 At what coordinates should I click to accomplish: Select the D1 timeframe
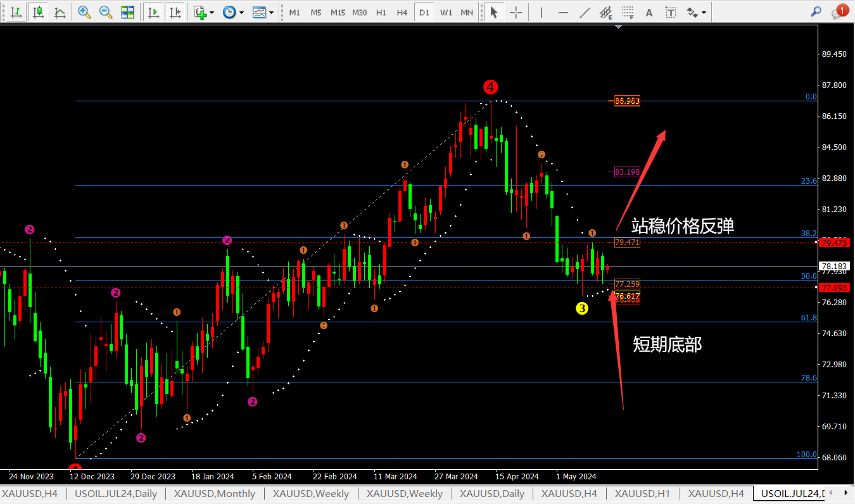click(x=424, y=13)
